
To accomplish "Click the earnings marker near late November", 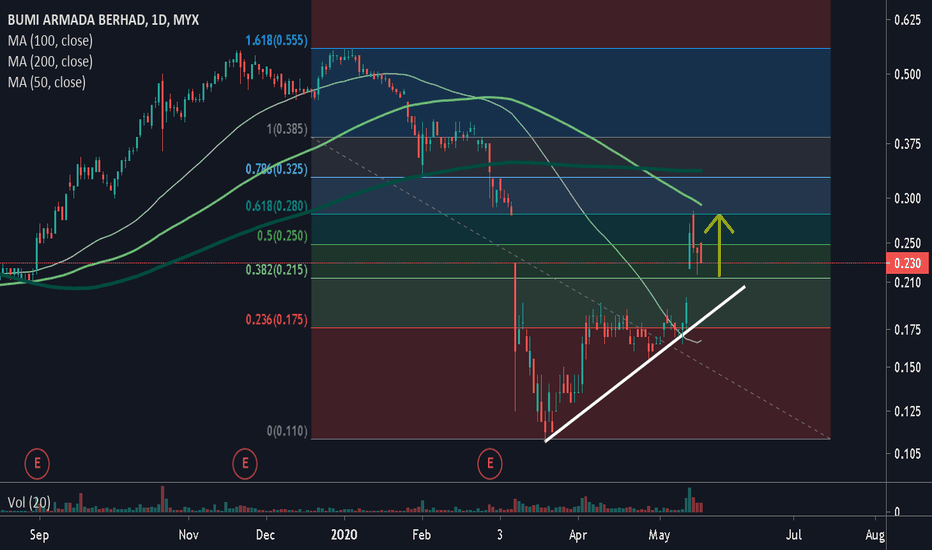I will coord(244,463).
